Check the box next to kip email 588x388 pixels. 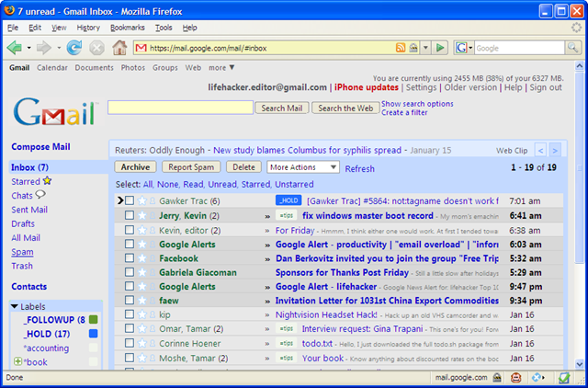pyautogui.click(x=130, y=314)
